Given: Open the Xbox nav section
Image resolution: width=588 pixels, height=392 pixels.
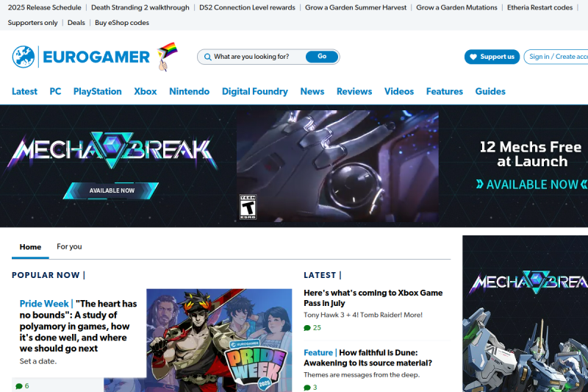Looking at the screenshot, I should pyautogui.click(x=146, y=91).
